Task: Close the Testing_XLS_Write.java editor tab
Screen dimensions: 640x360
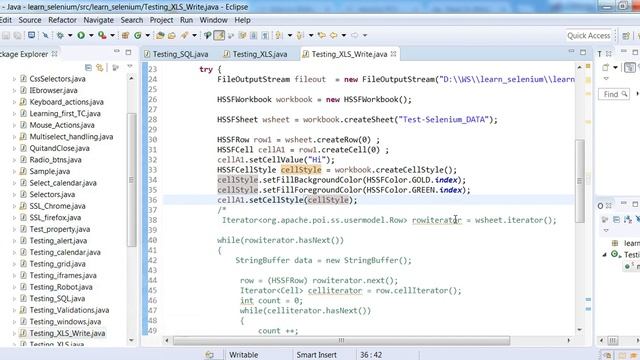Action: tap(393, 54)
